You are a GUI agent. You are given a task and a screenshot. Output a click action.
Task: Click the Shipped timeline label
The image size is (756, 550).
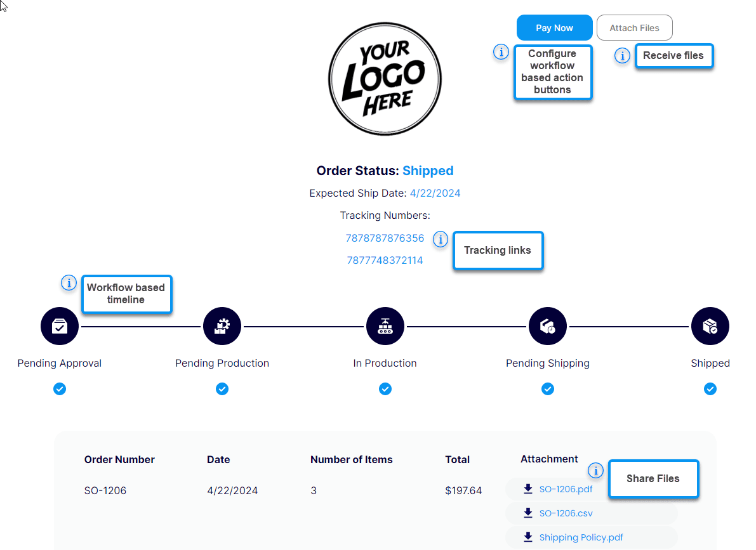710,363
